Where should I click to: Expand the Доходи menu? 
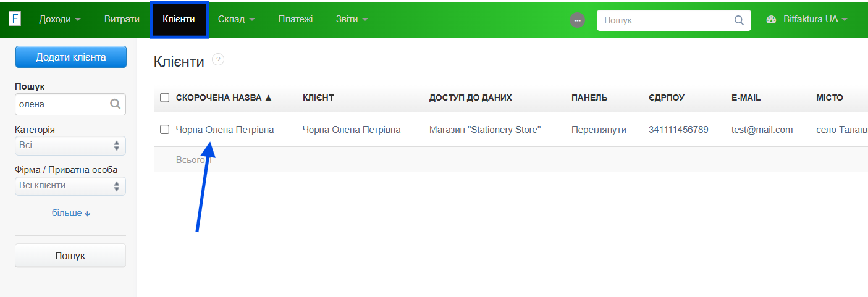pyautogui.click(x=59, y=19)
